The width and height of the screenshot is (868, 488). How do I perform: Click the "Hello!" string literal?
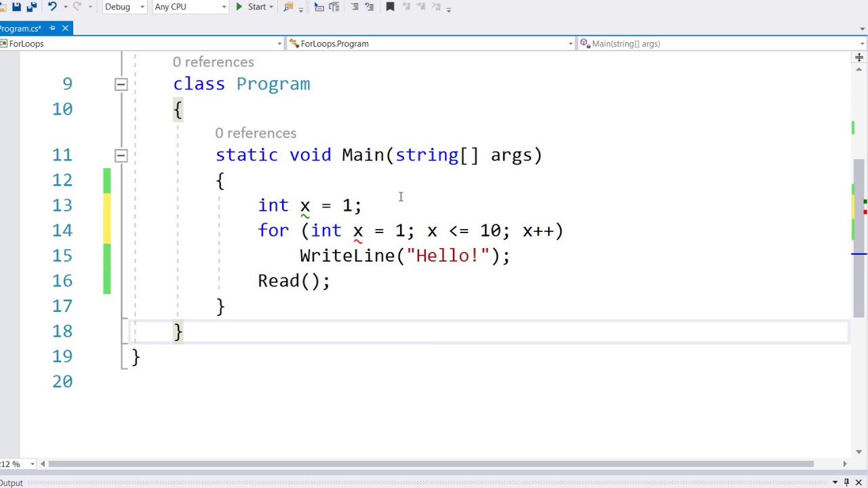point(448,256)
